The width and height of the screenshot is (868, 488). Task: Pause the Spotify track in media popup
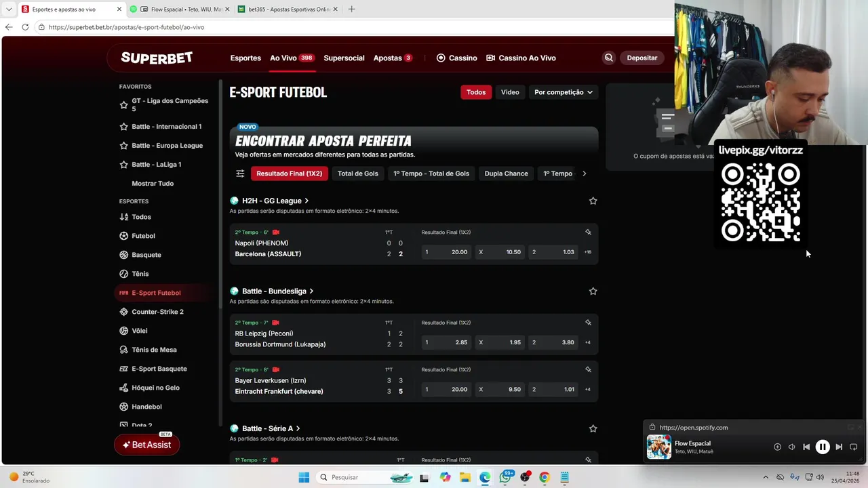pyautogui.click(x=823, y=447)
